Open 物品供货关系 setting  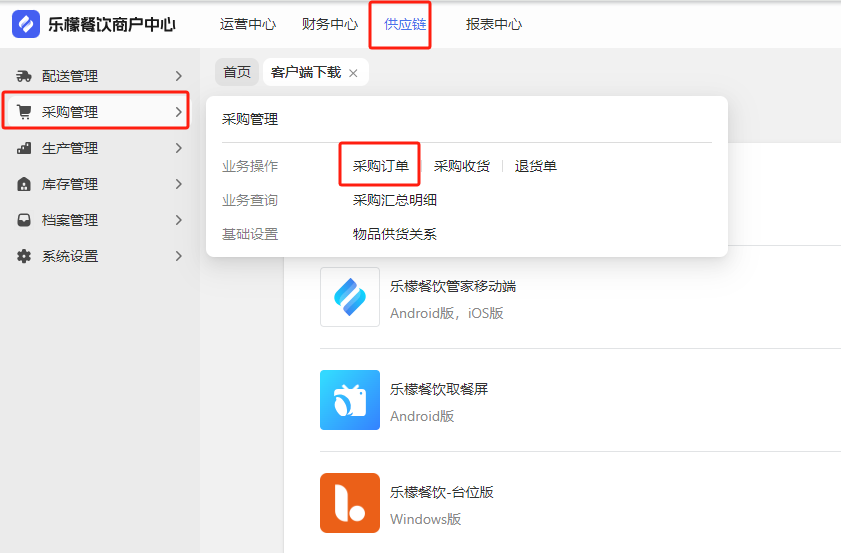395,234
